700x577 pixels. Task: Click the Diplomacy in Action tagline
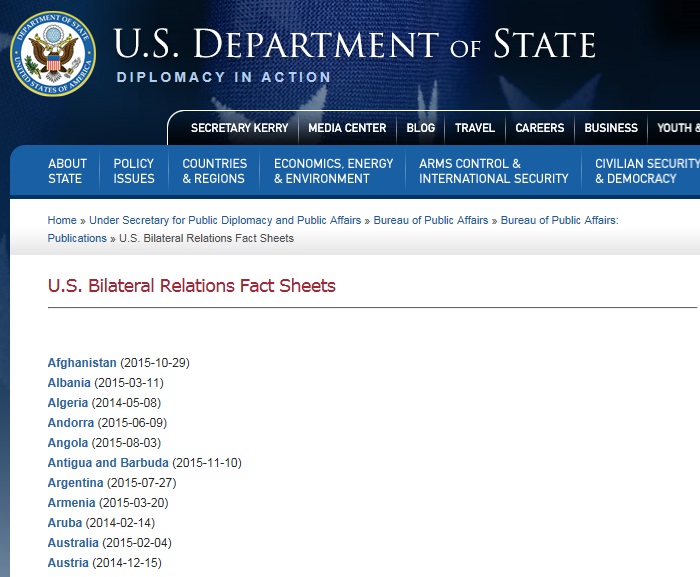click(x=223, y=77)
